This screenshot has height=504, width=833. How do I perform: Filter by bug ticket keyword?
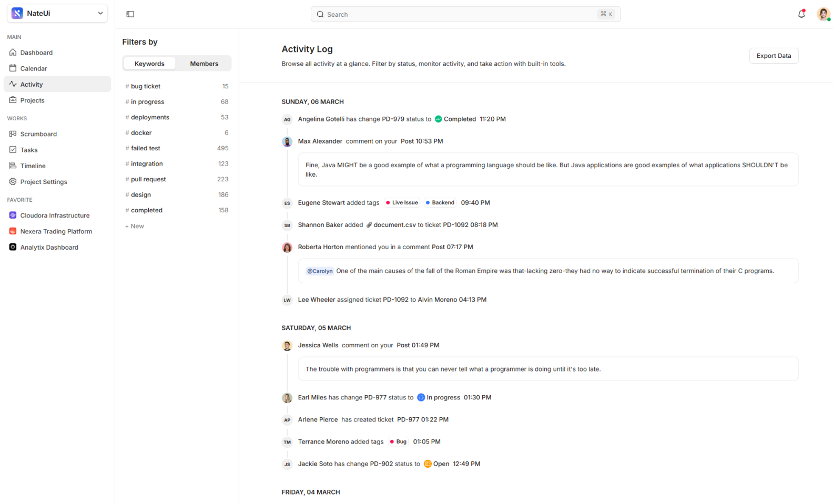177,86
